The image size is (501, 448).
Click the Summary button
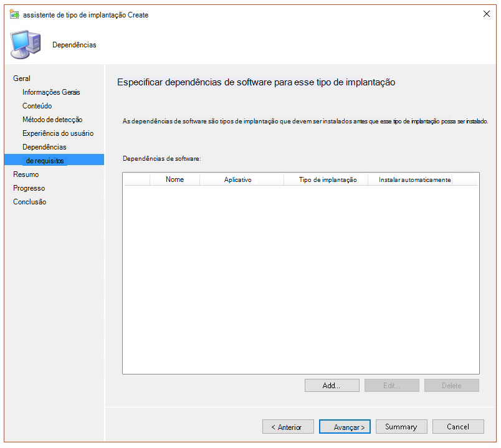coord(401,427)
